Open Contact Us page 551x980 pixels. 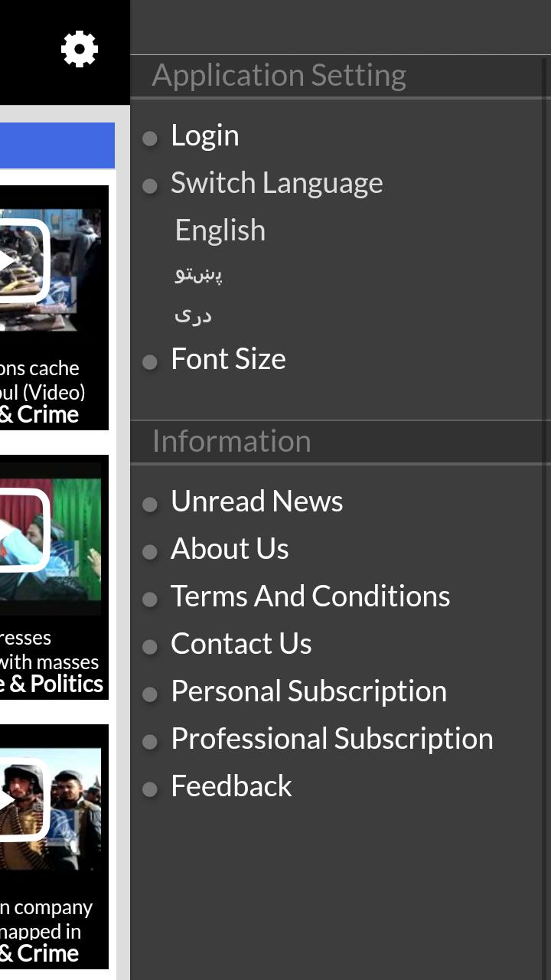coord(241,644)
